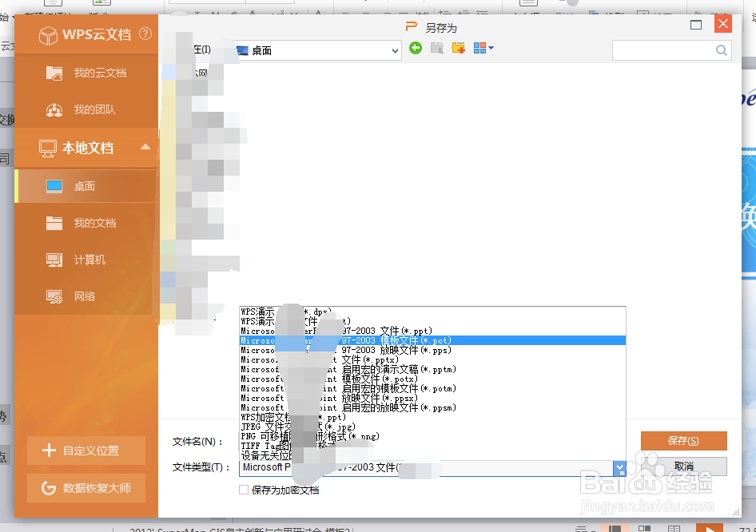Select 启用宏的演示文稿 (*.pptm) option
Image resolution: width=756 pixels, height=532 pixels.
[432, 369]
